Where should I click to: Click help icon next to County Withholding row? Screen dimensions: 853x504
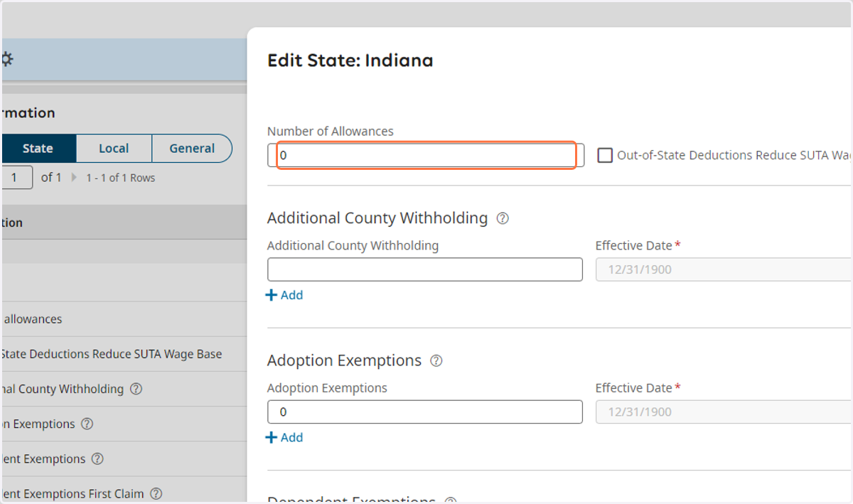136,389
